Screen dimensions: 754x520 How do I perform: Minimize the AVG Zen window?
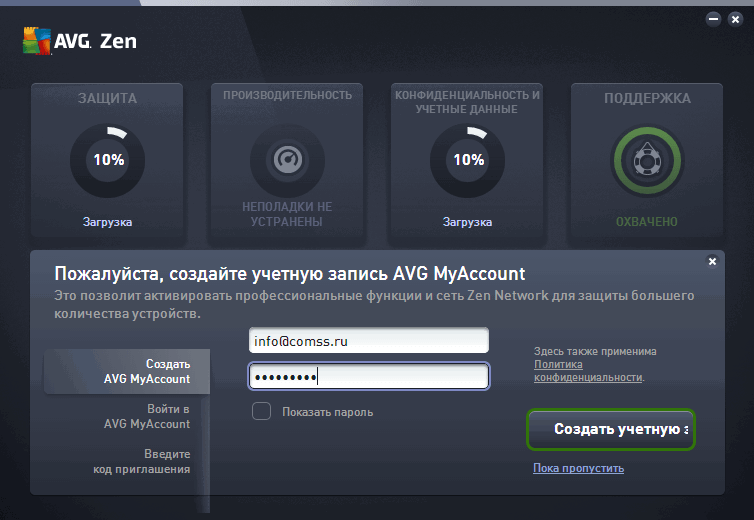[713, 19]
